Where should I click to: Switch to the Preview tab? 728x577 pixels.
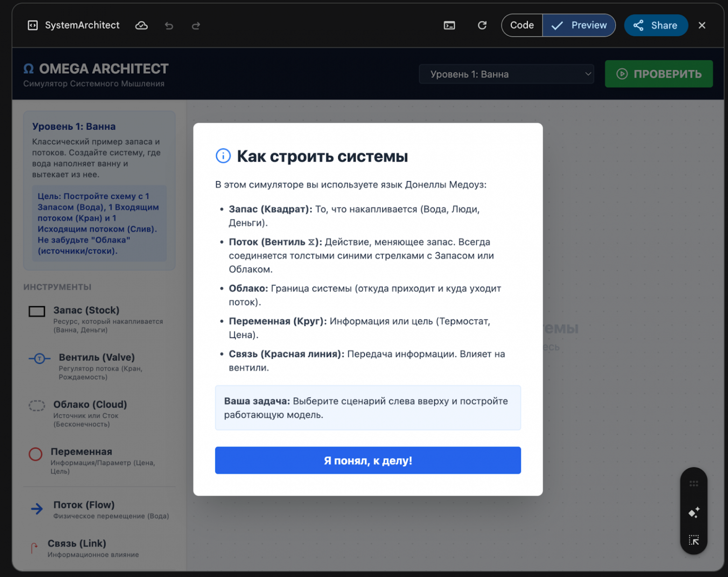579,25
